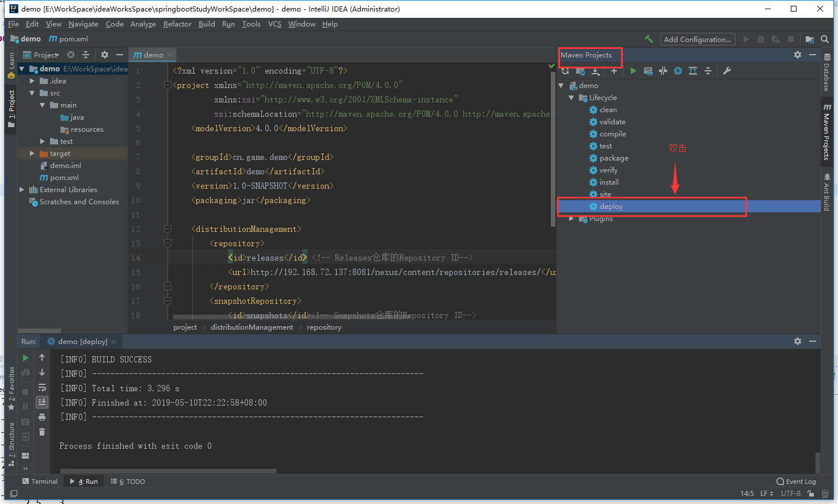The height and width of the screenshot is (504, 838).
Task: Open Search Everywhere magnifier
Action: (x=825, y=39)
